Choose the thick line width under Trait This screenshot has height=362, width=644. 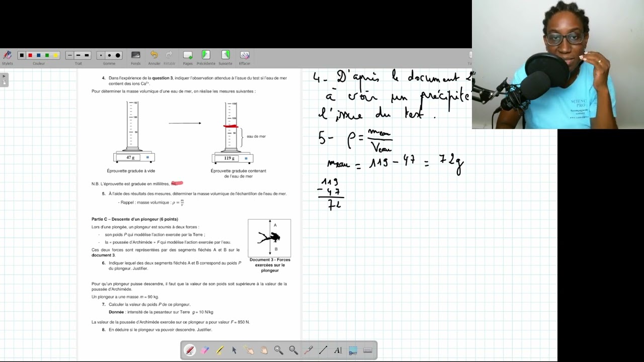pyautogui.click(x=87, y=55)
